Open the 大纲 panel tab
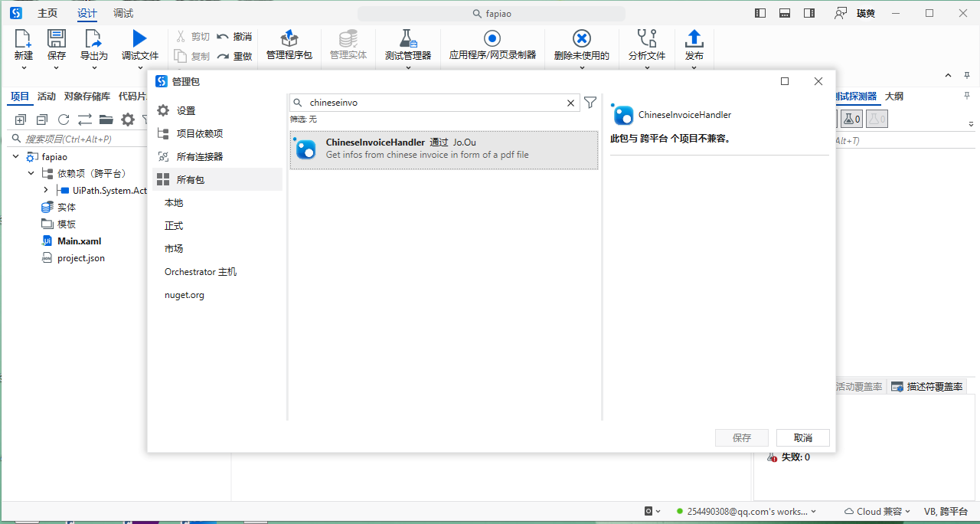Image resolution: width=980 pixels, height=524 pixels. click(894, 97)
